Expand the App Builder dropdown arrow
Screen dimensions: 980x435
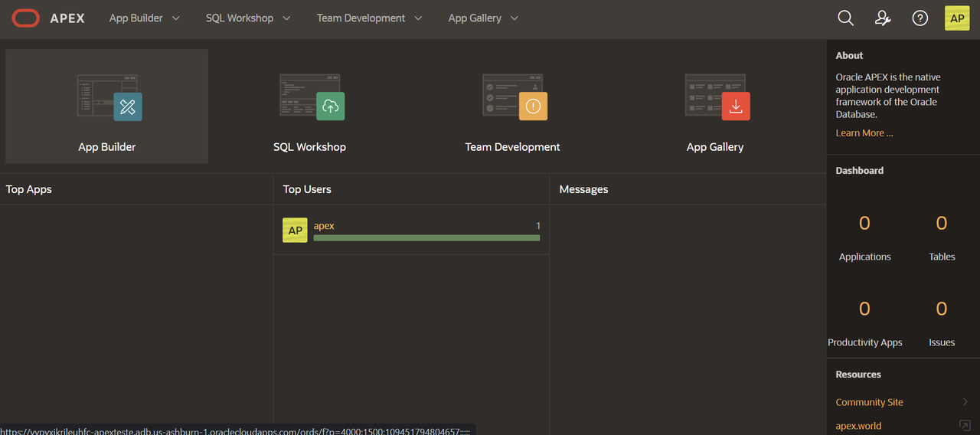176,18
